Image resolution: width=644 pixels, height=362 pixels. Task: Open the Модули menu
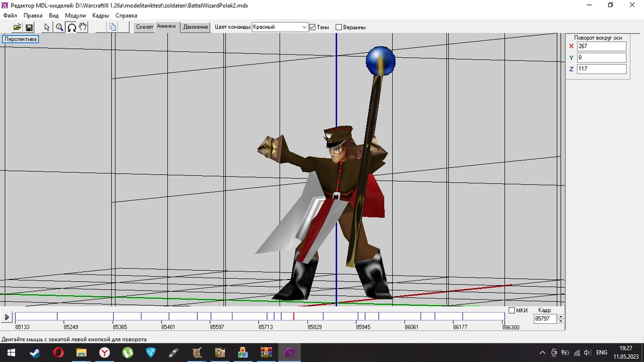(75, 16)
